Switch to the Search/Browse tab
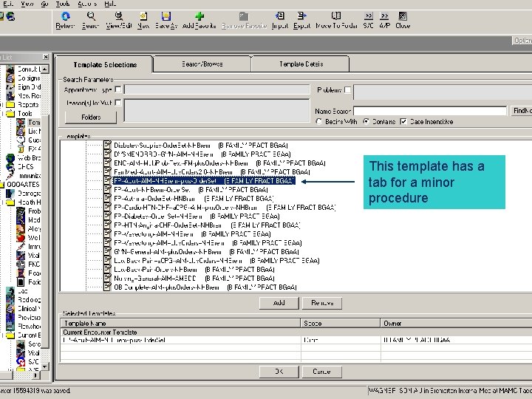532x399 pixels. click(202, 64)
